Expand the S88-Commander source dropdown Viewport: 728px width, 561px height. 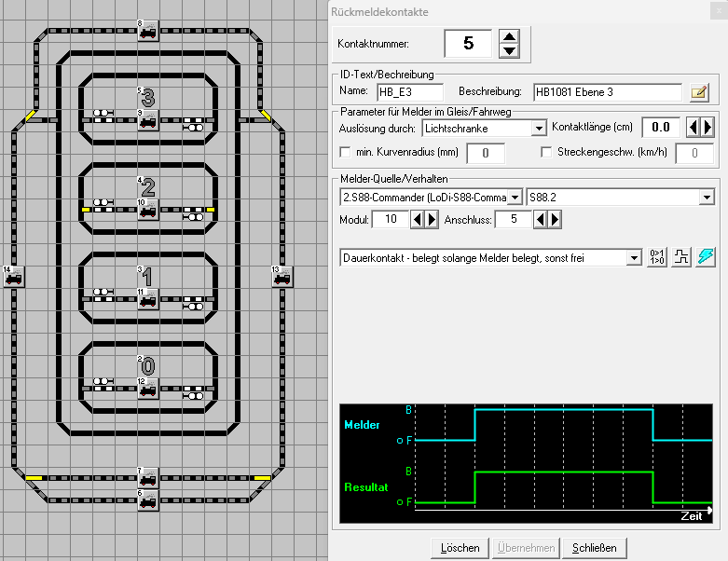514,197
